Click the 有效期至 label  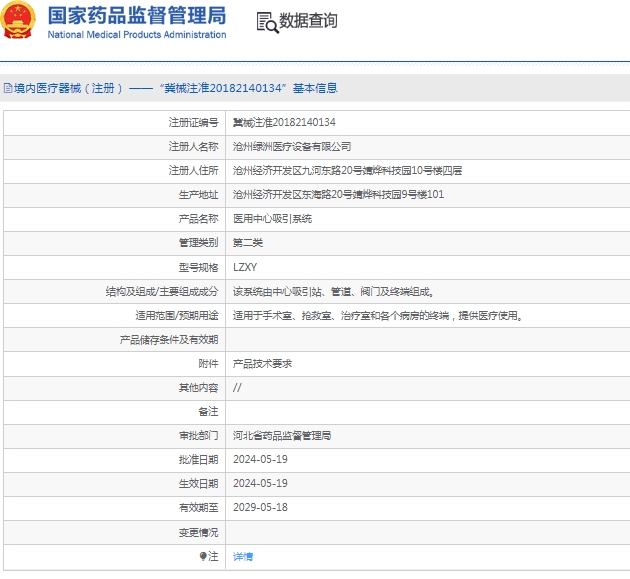(x=198, y=508)
